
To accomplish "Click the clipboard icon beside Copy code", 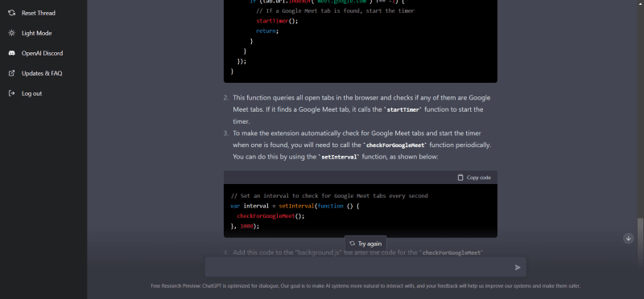I will [460, 178].
